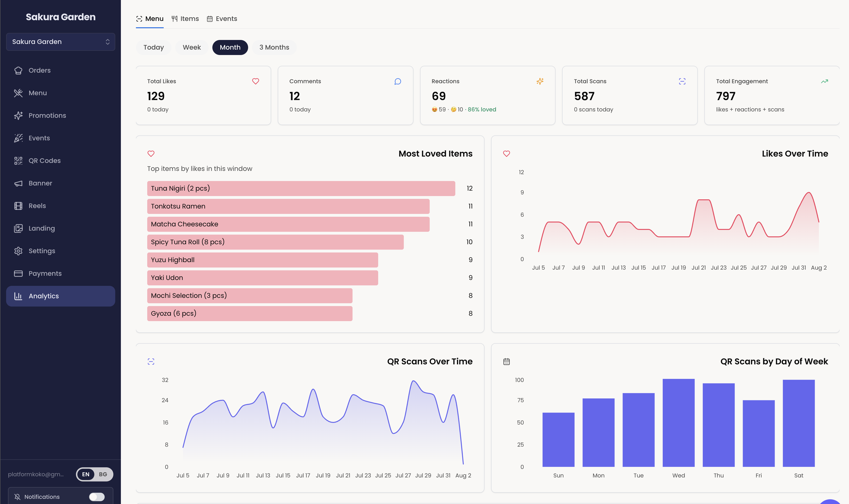Go to the QR Codes page
849x504 pixels.
click(x=60, y=161)
